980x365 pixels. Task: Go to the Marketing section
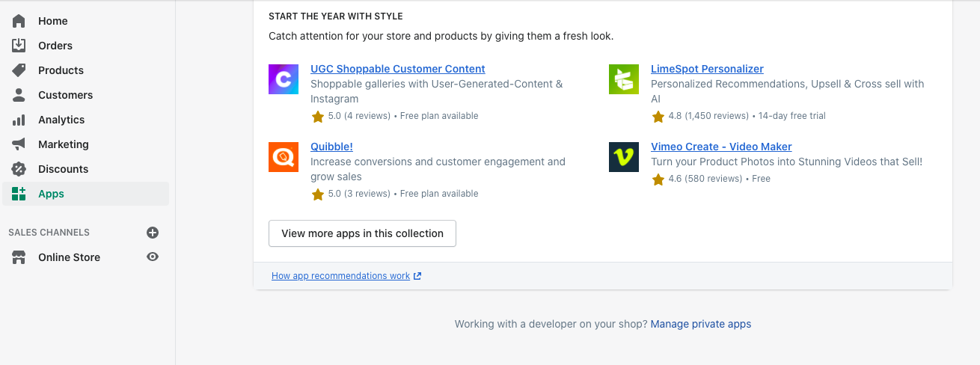(64, 144)
